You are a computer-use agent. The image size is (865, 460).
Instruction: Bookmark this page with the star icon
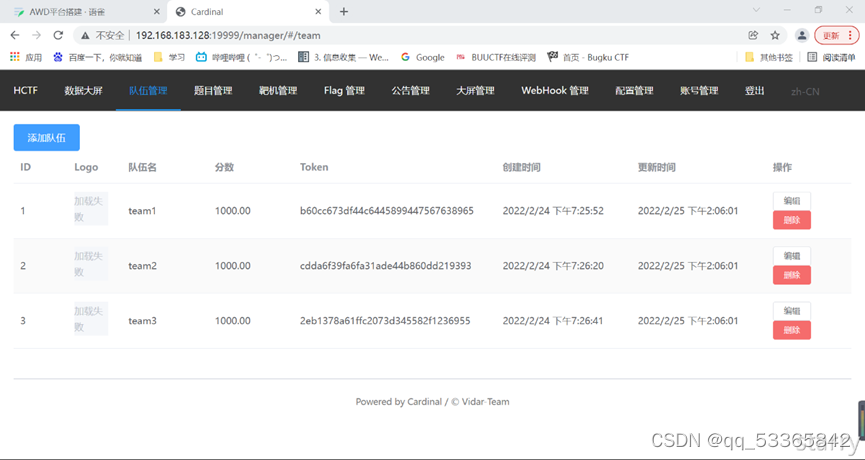click(775, 35)
